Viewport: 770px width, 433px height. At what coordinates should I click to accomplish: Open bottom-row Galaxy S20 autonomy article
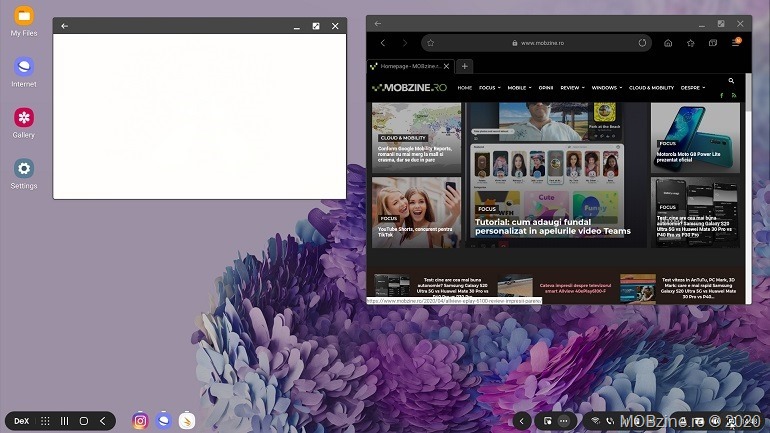(x=452, y=288)
